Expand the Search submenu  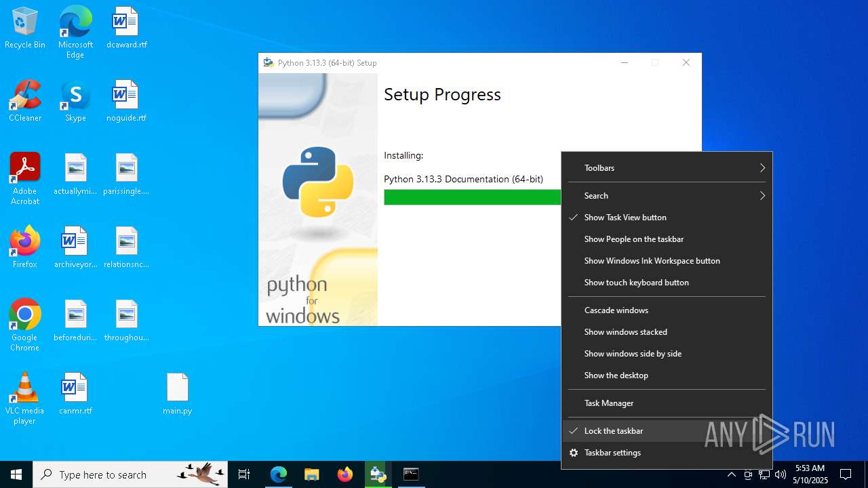click(x=667, y=196)
